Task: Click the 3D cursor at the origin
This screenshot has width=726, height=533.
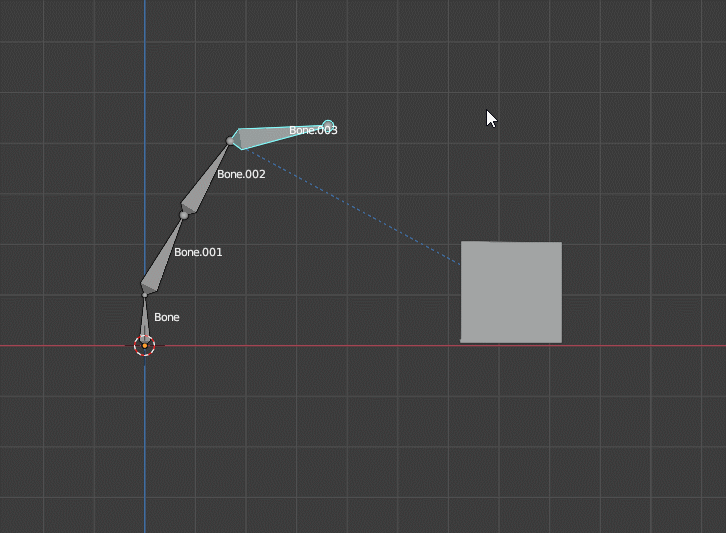Action: pyautogui.click(x=144, y=345)
